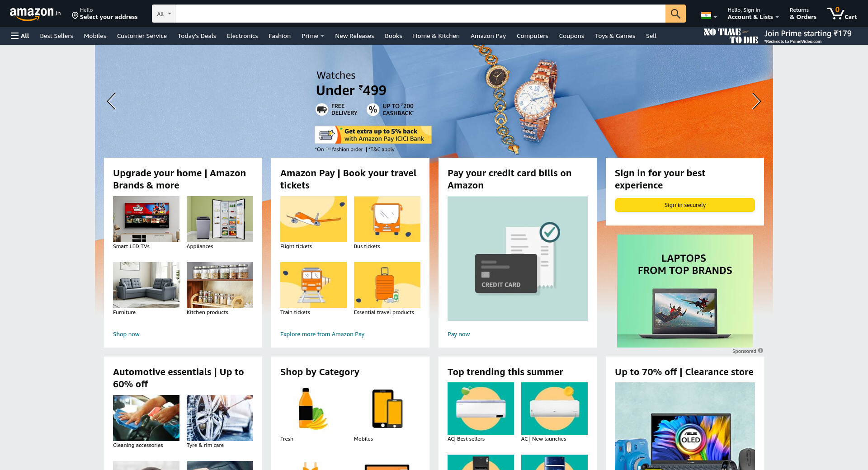The image size is (868, 470).
Task: Open the All hamburger menu
Action: (20, 36)
